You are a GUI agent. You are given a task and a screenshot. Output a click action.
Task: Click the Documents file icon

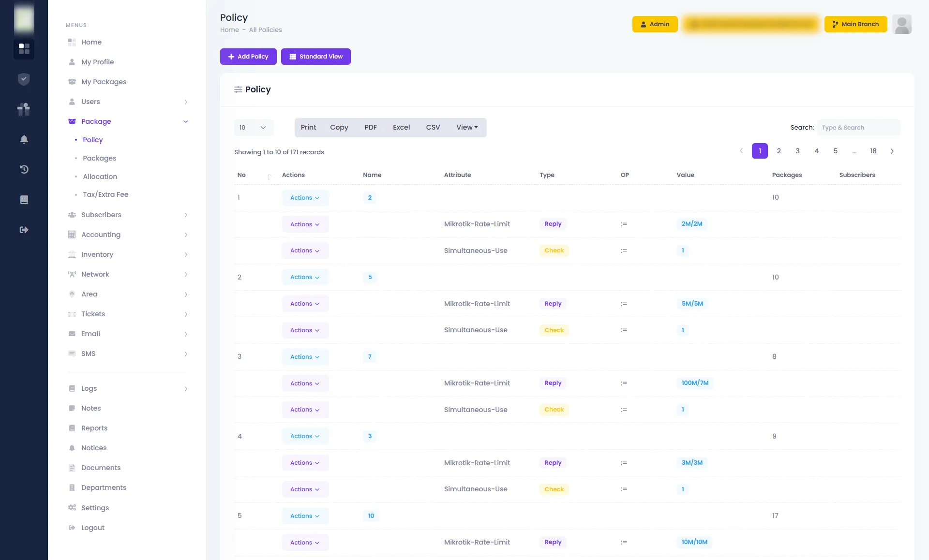72,468
